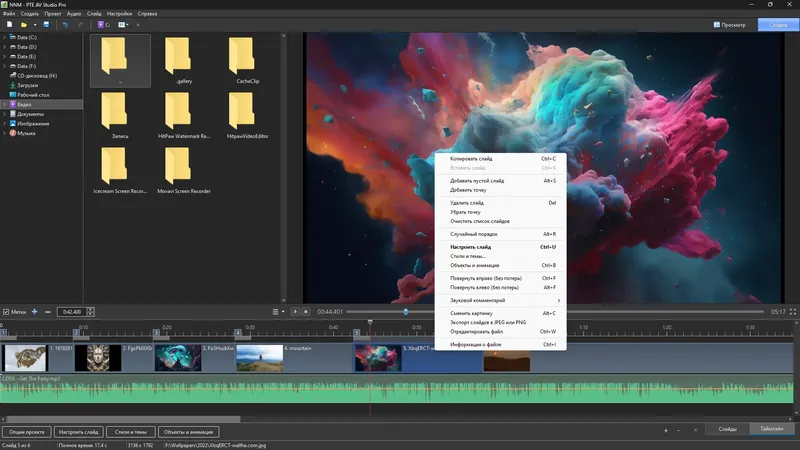This screenshot has width=800, height=450.
Task: Choose Настроить слайд in context menu
Action: coord(470,246)
